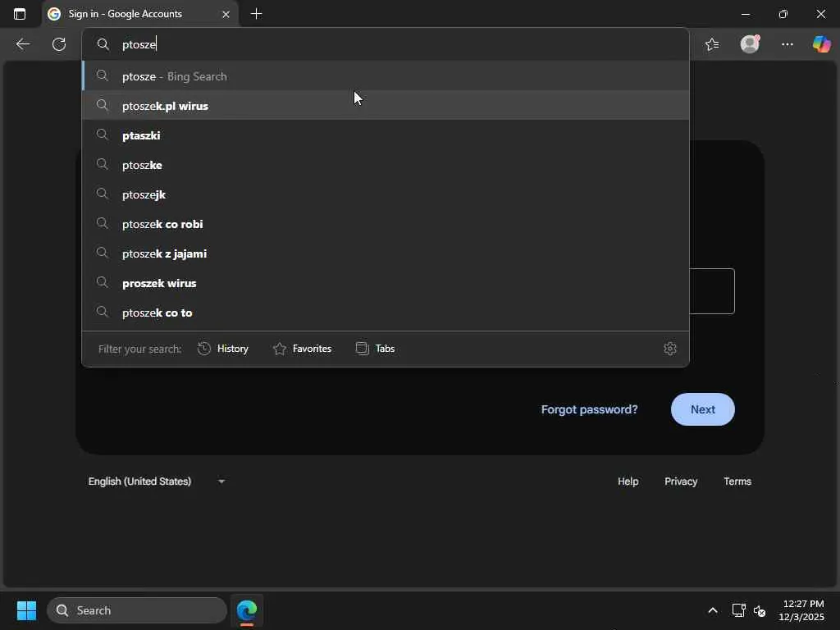Viewport: 840px width, 630px height.
Task: Choose the 'ptoszek.pl wirus' suggestion
Action: click(386, 106)
